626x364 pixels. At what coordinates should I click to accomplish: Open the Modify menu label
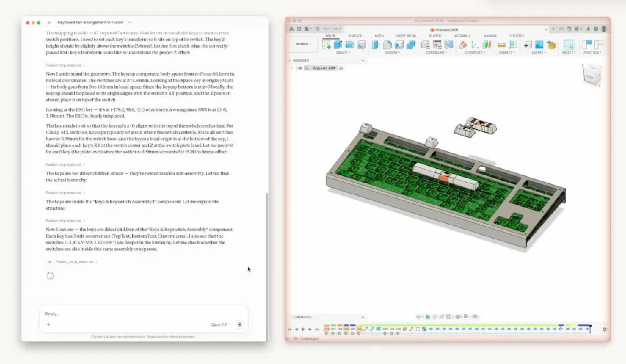(393, 53)
